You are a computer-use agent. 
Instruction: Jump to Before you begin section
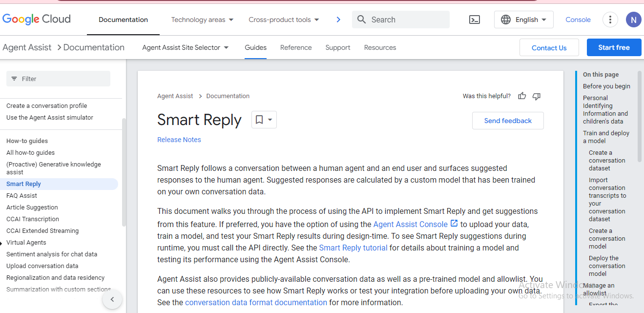pos(606,86)
